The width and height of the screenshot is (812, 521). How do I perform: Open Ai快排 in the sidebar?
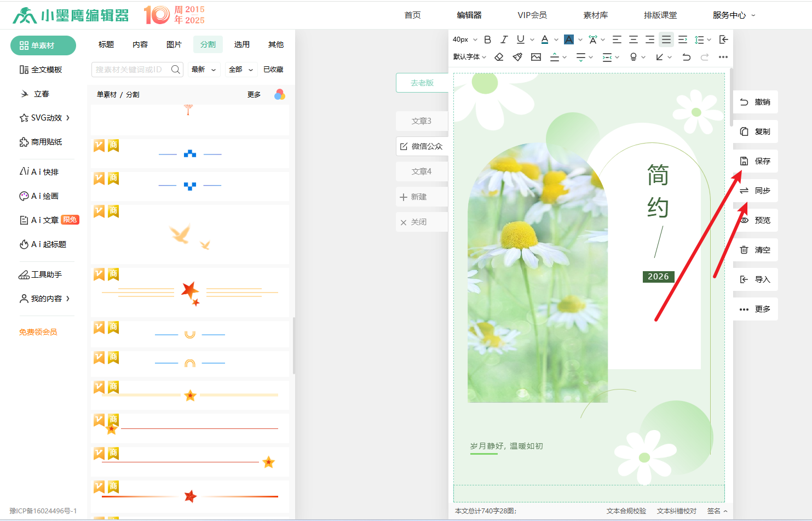[39, 172]
